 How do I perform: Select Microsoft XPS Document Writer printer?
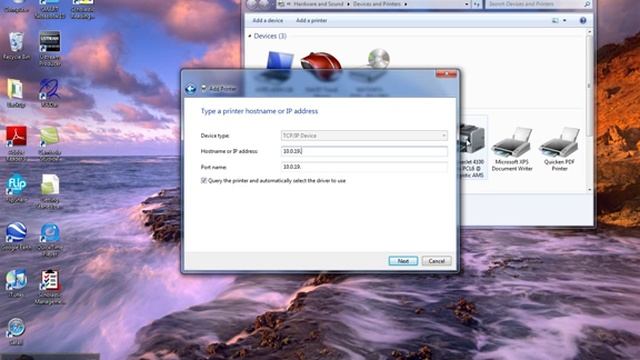pos(512,149)
